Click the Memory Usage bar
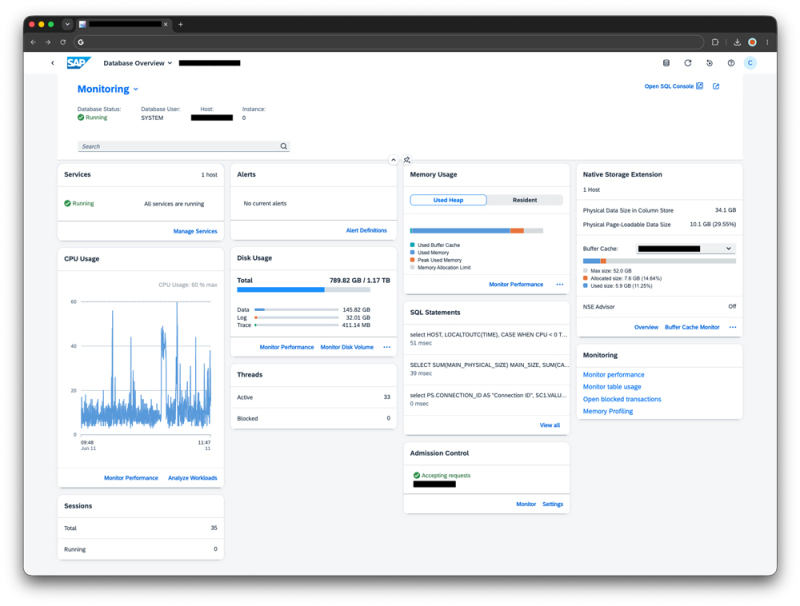800x606 pixels. [x=477, y=231]
